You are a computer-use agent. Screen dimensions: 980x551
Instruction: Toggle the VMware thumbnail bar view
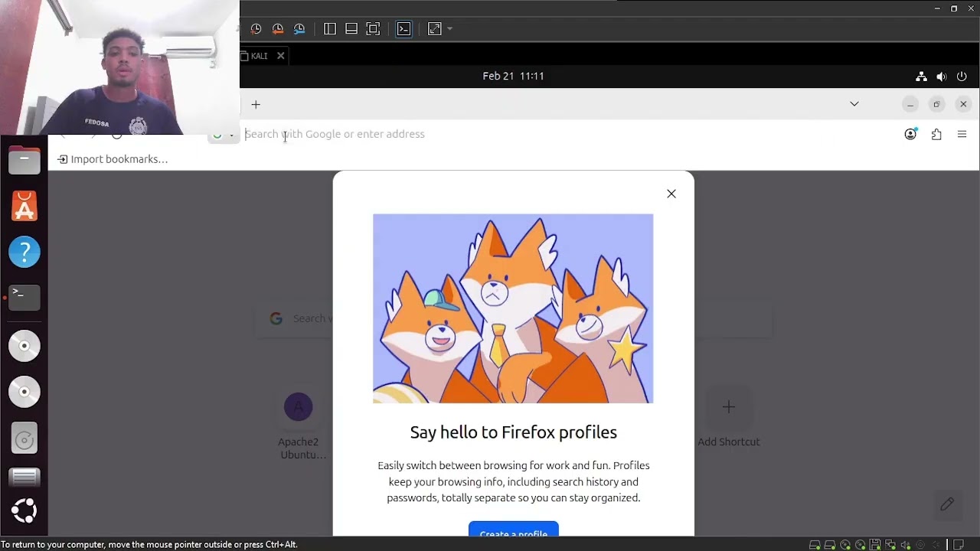351,29
